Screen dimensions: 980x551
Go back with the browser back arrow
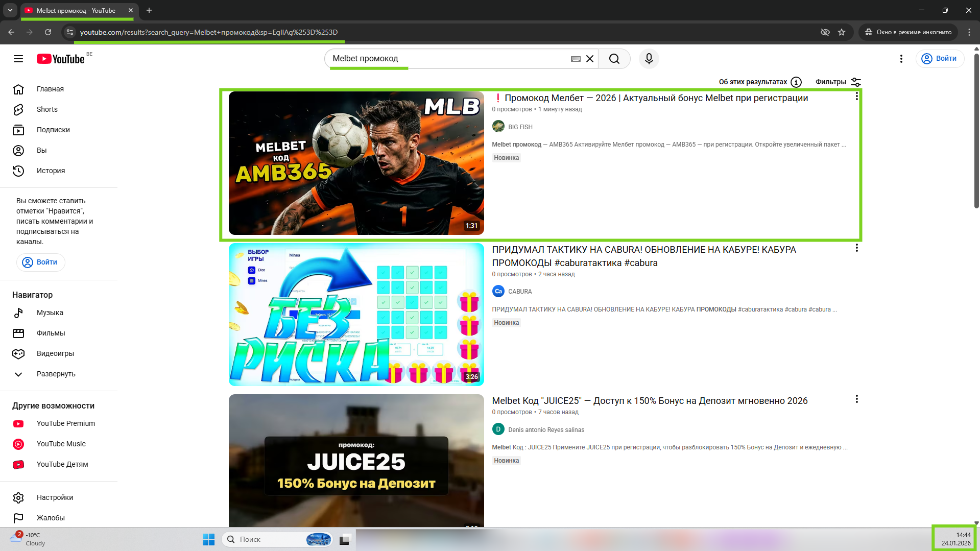click(11, 32)
